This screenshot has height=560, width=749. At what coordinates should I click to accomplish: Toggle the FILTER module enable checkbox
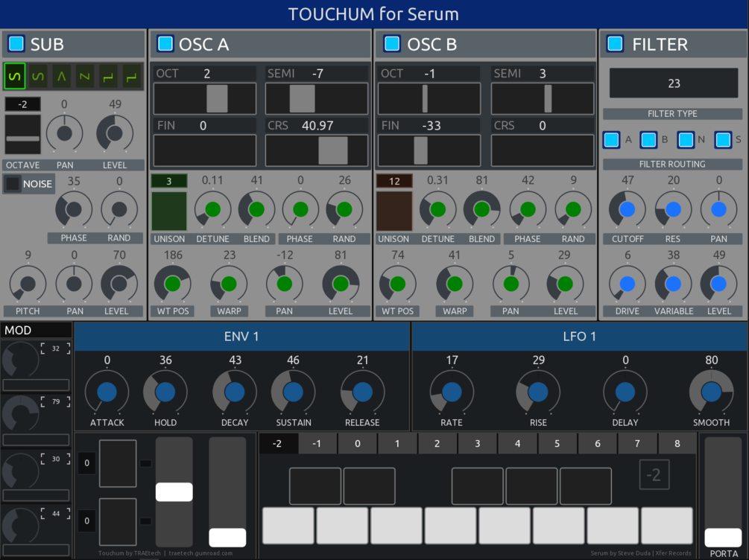(614, 44)
